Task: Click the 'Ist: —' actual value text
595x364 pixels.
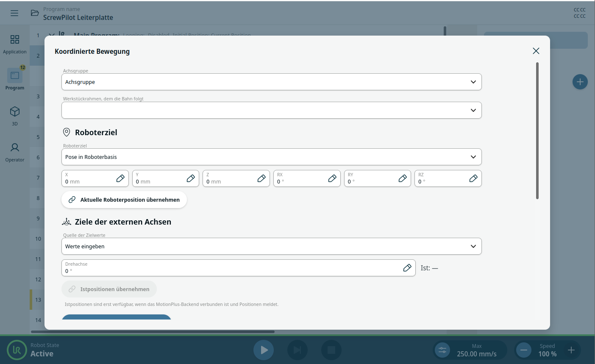Action: (x=429, y=268)
